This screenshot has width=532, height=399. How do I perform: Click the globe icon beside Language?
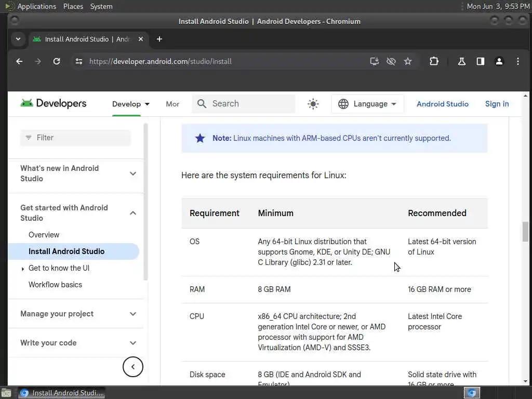click(x=343, y=104)
